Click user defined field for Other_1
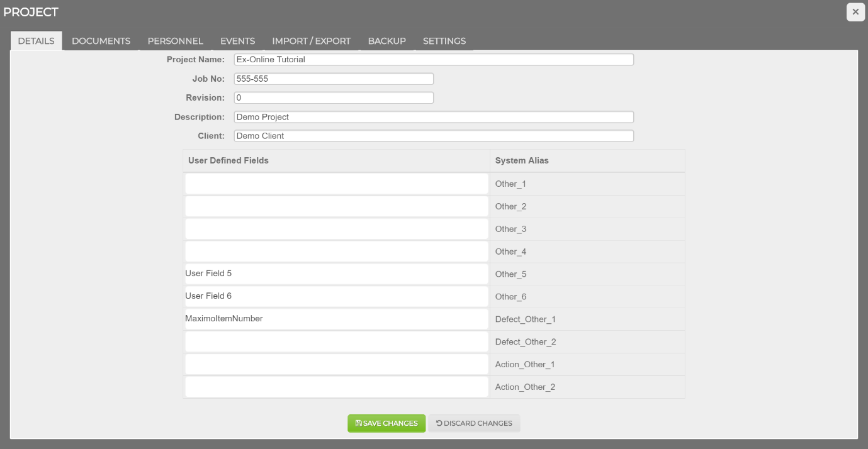 (336, 184)
